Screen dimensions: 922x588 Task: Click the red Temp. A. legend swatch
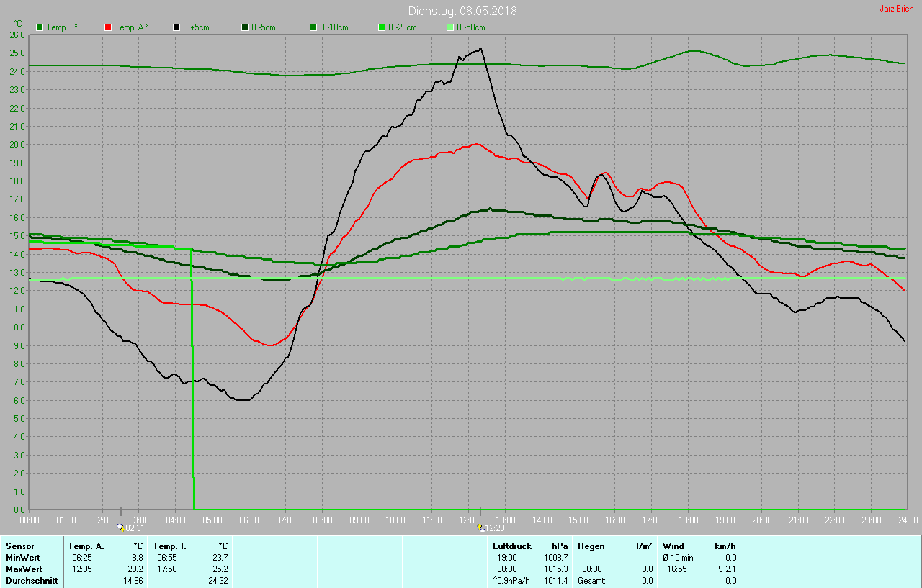tap(108, 27)
